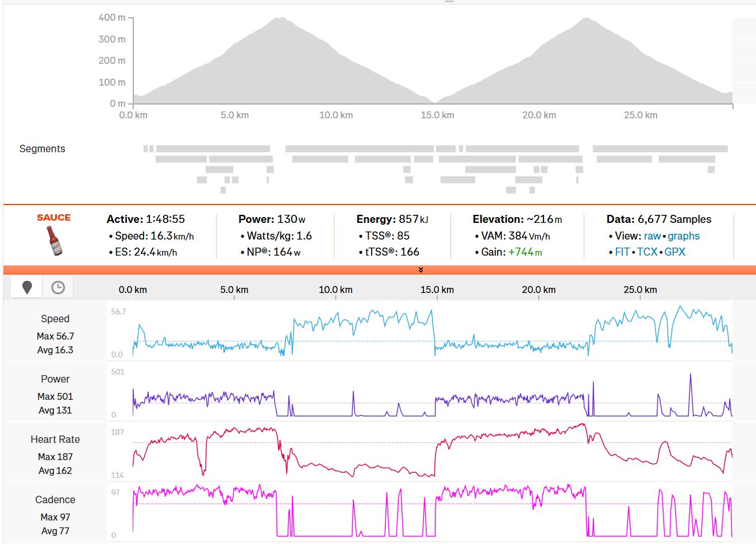Click the Elevation Gain +744 m value
This screenshot has width=756, height=544.
(524, 252)
